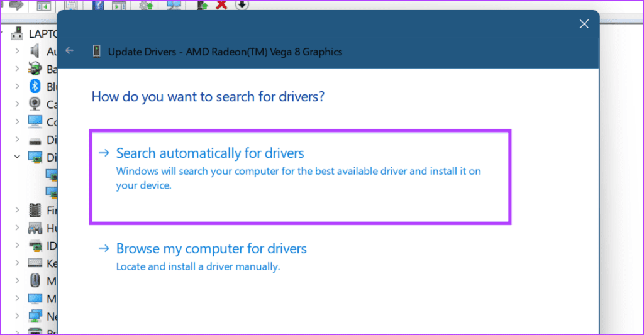The height and width of the screenshot is (335, 644).
Task: Click the black down-arrow disable device toolbar icon
Action: coord(242,4)
